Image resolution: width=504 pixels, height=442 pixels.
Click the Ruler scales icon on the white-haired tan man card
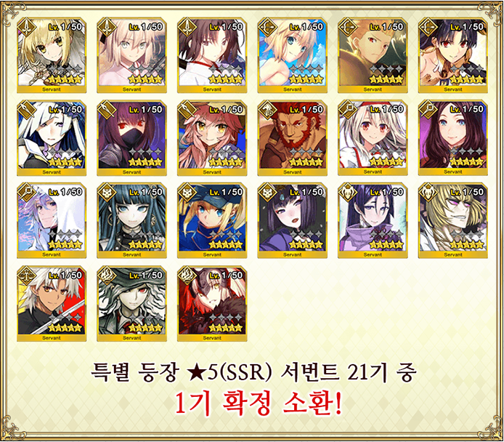(27, 275)
